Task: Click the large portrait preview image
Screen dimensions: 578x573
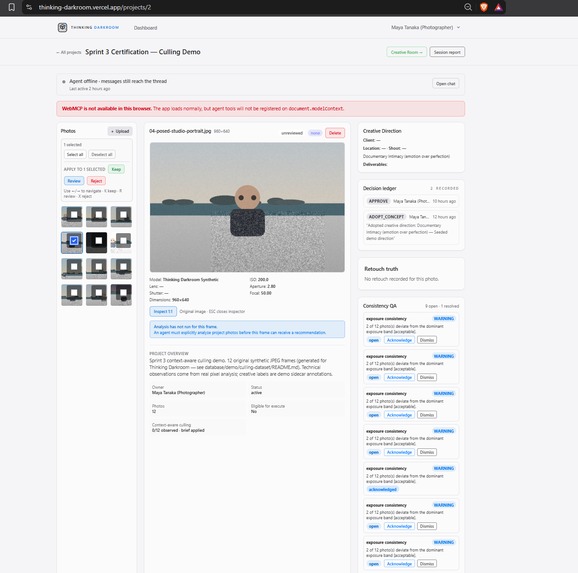Action: 247,207
